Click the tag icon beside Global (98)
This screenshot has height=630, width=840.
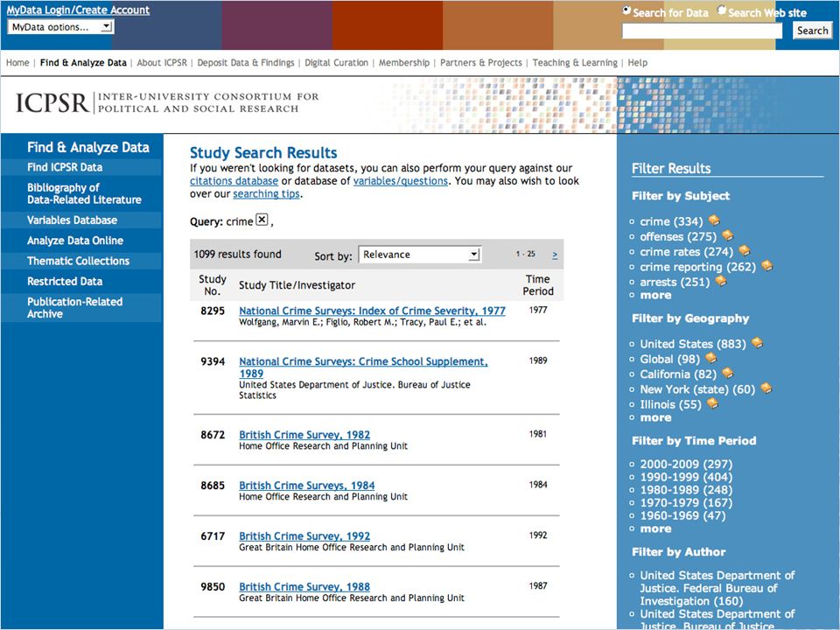click(x=710, y=357)
